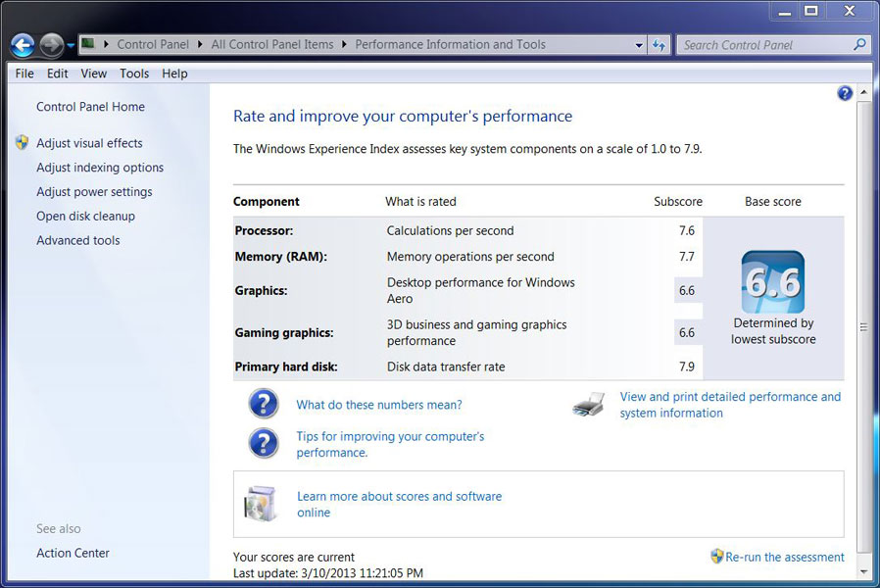Click the Forward navigation arrow button

point(51,45)
